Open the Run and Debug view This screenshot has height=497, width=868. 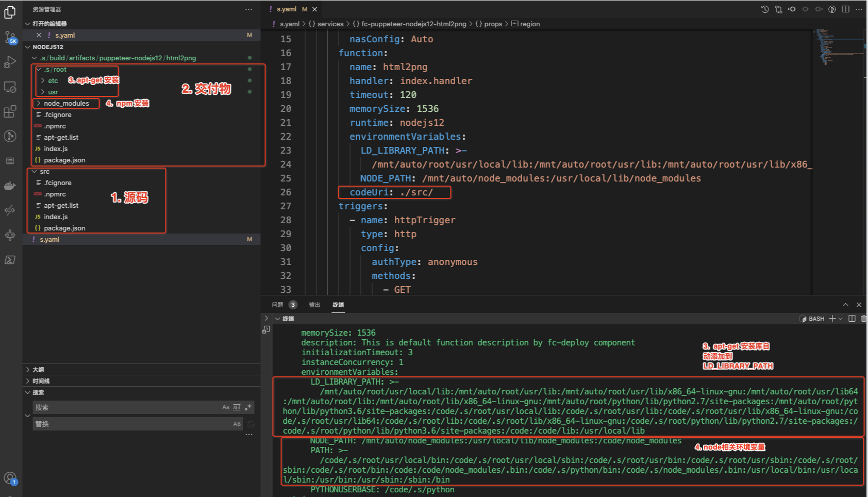10,62
